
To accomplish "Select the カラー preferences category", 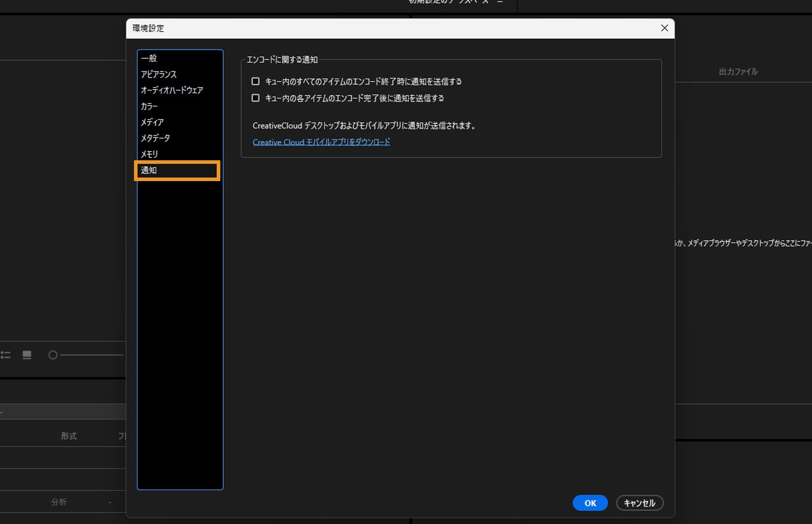I will [x=149, y=106].
